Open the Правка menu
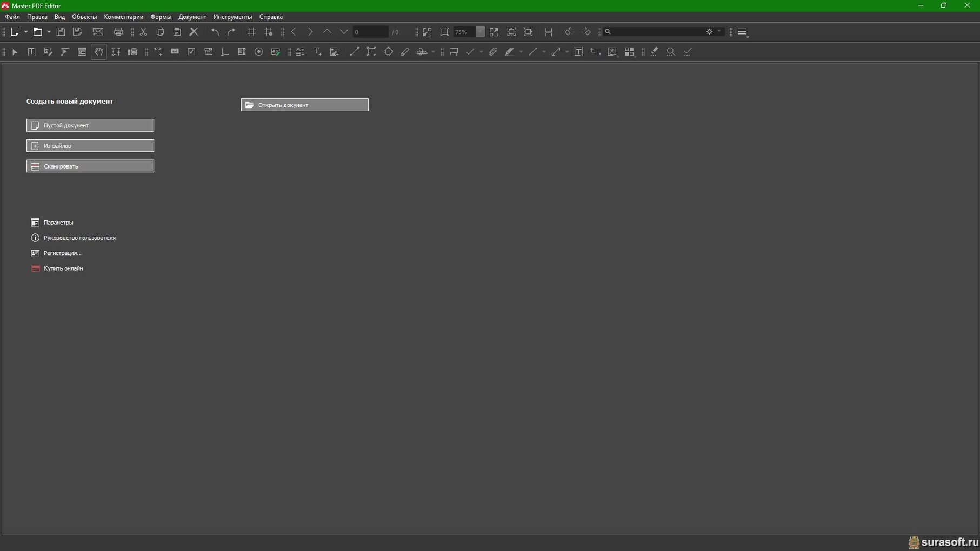 tap(37, 17)
